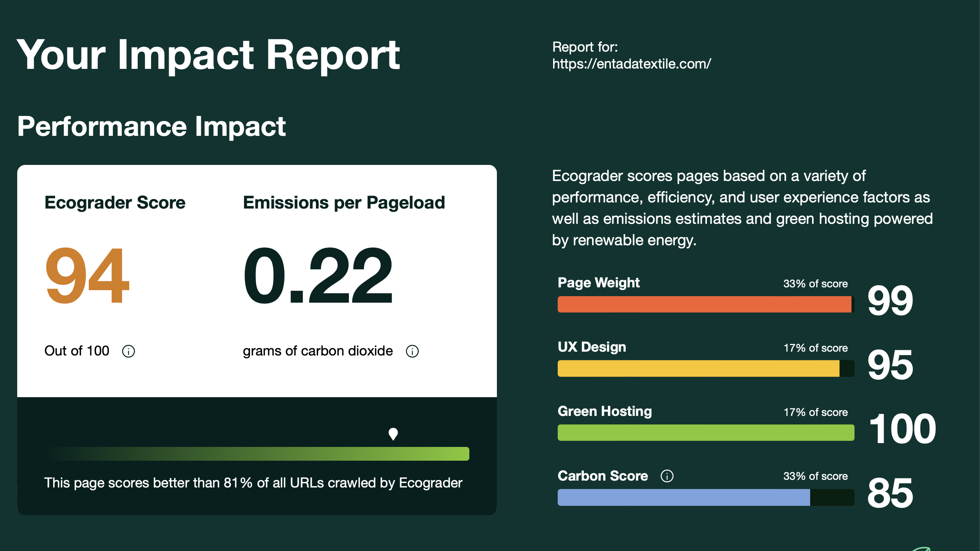Open the Carbon Score info icon
980x551 pixels.
(x=667, y=476)
